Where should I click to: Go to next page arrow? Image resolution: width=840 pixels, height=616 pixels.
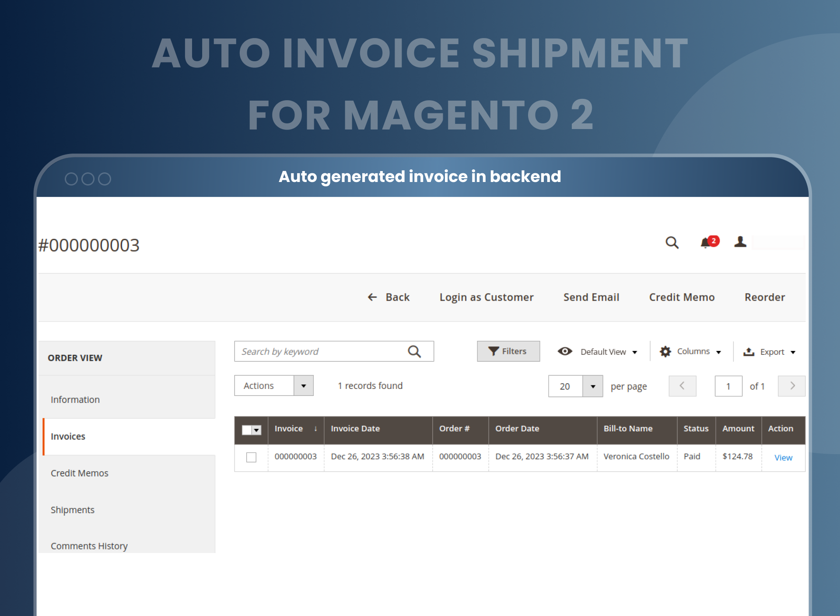(x=791, y=386)
